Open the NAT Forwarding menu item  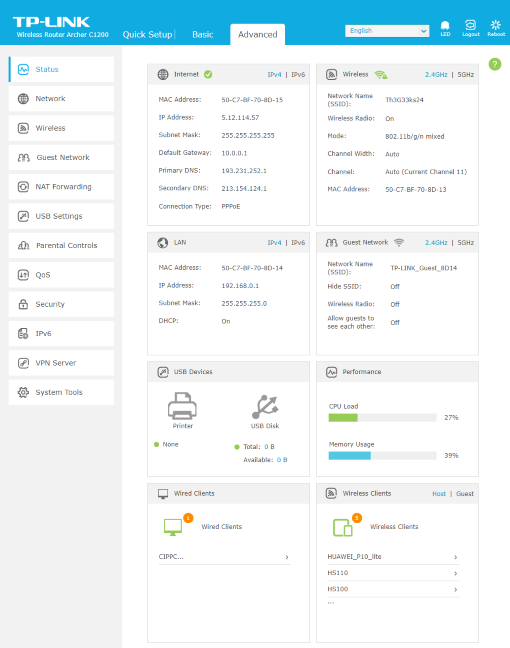[x=61, y=187]
